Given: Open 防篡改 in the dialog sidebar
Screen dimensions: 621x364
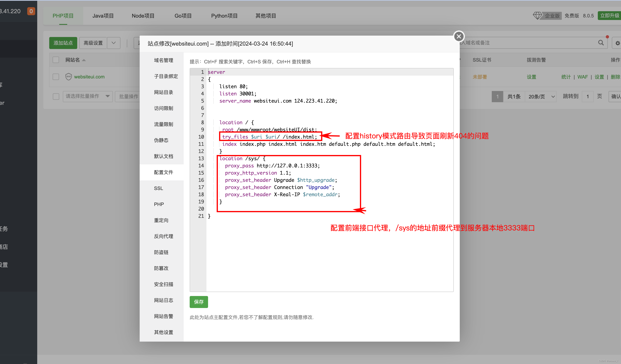Looking at the screenshot, I should coord(162,268).
